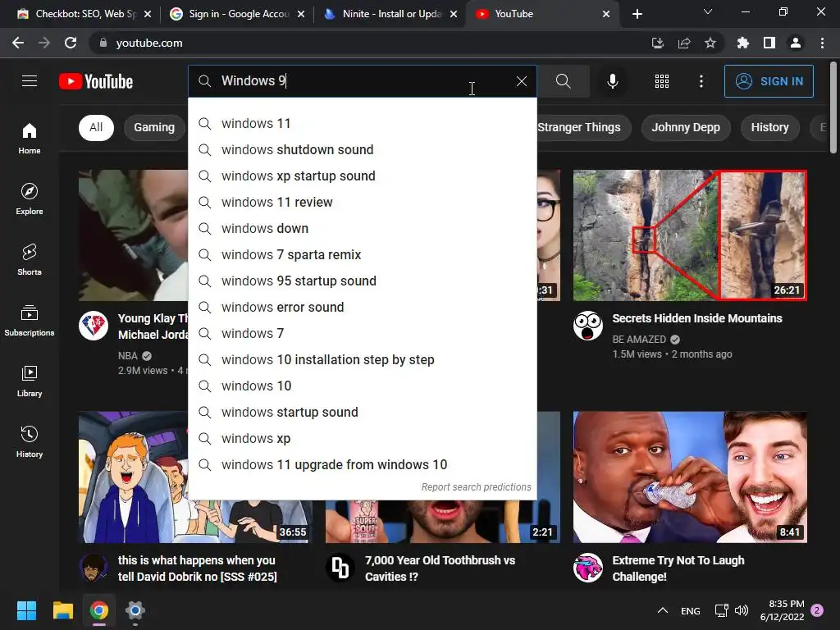The height and width of the screenshot is (630, 840).
Task: Open the Chrome tab search chevron
Action: pyautogui.click(x=708, y=11)
